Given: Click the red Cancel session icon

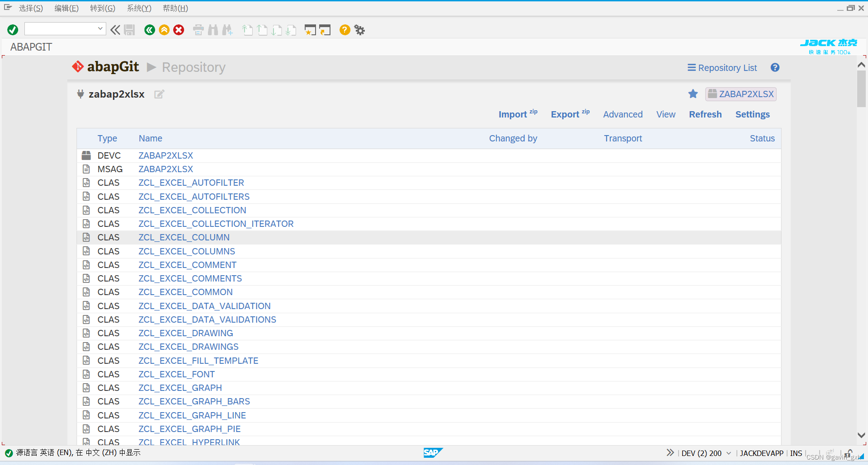Looking at the screenshot, I should (x=179, y=29).
